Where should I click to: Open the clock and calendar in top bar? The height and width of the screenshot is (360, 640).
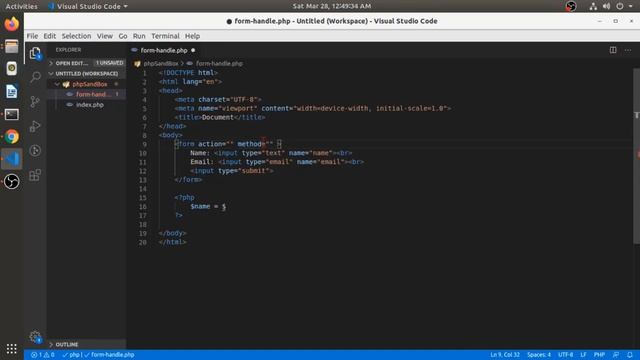331,6
